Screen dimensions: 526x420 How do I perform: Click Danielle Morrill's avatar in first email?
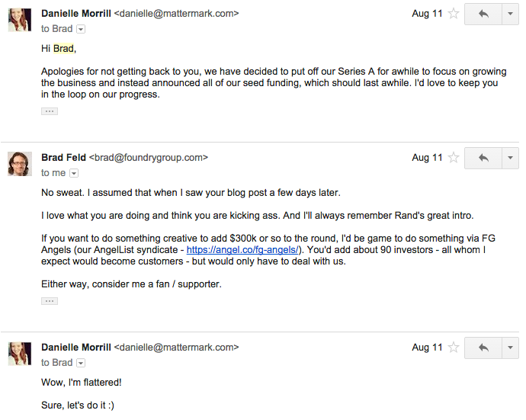pos(20,20)
